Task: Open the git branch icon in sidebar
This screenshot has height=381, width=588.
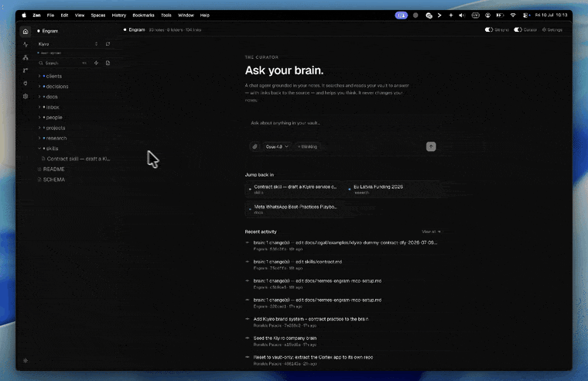Action: (26, 70)
